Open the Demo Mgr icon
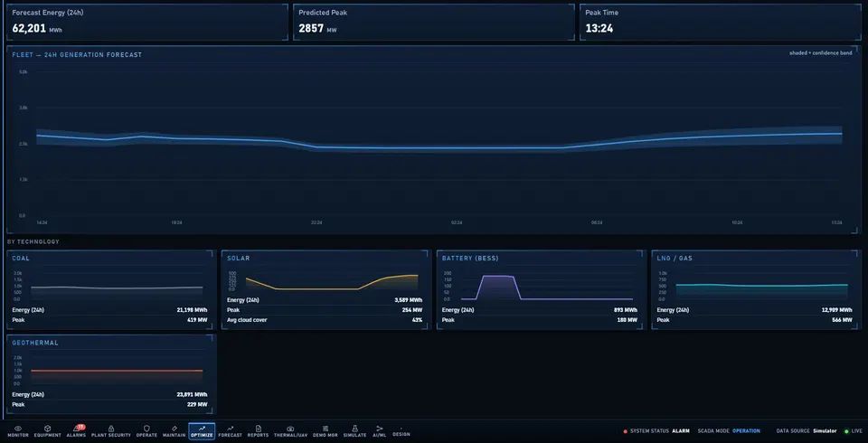Screen dimensions: 868x443 pos(325,429)
